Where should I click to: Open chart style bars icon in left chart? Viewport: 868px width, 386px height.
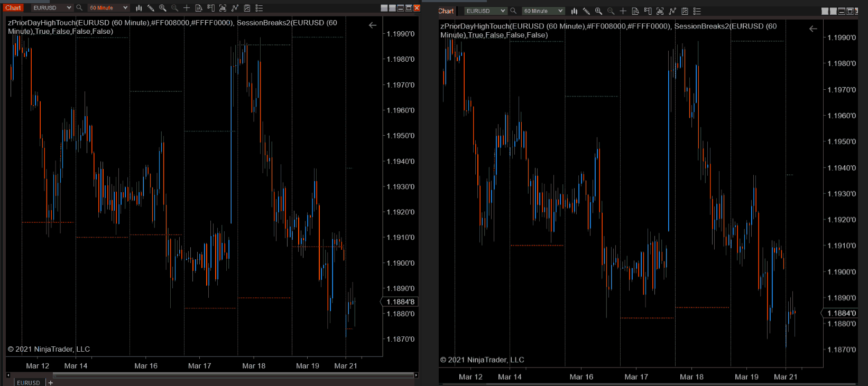138,8
